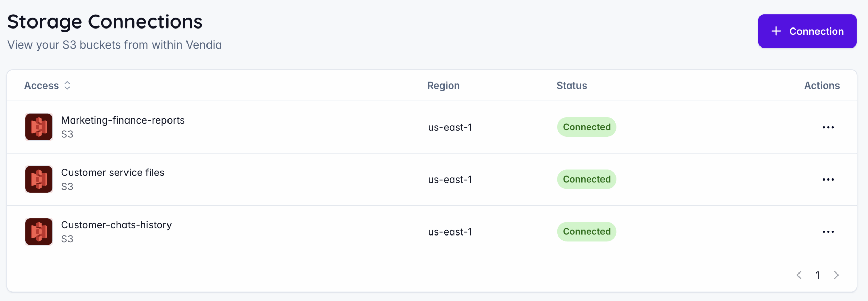Image resolution: width=868 pixels, height=301 pixels.
Task: Open actions menu for Customer service files
Action: click(828, 180)
